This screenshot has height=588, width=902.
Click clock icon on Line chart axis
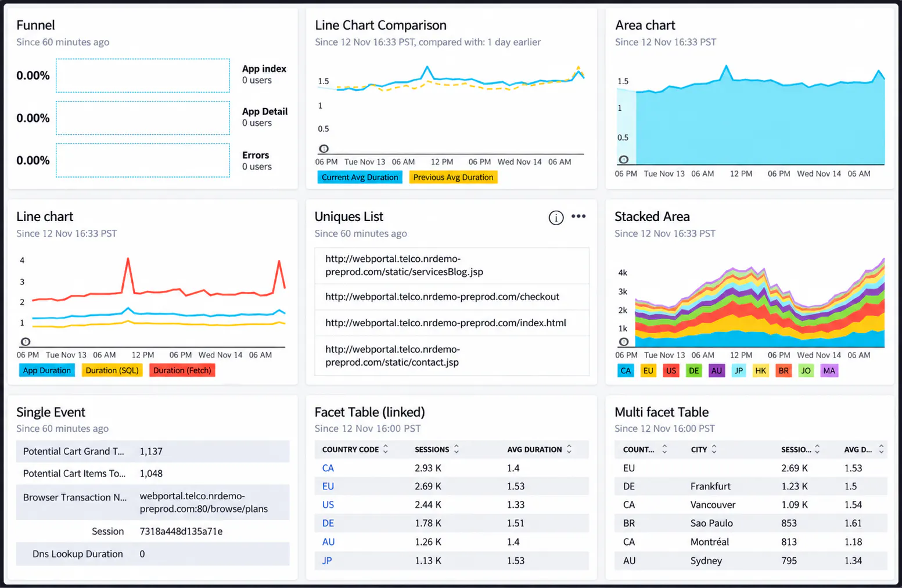point(26,342)
